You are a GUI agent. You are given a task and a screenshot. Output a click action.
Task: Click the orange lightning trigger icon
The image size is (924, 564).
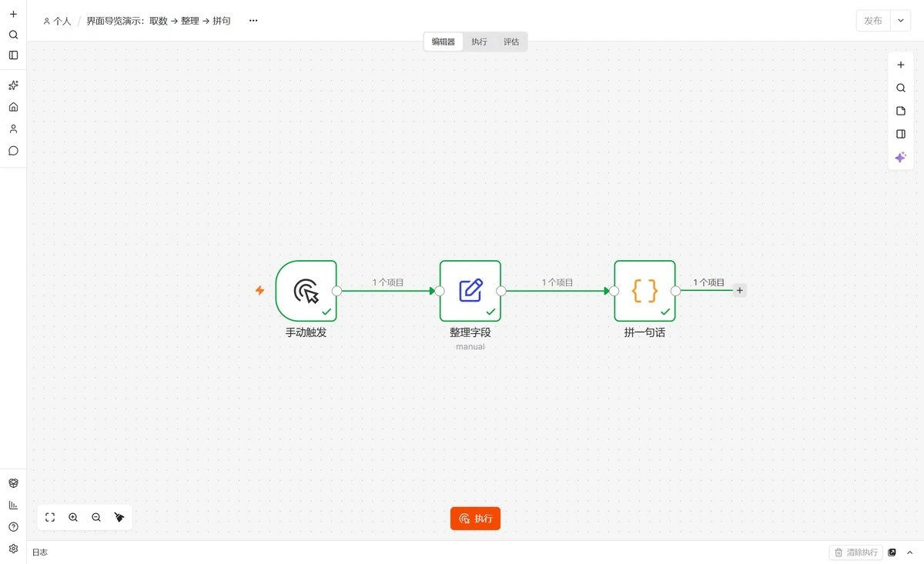pos(260,290)
